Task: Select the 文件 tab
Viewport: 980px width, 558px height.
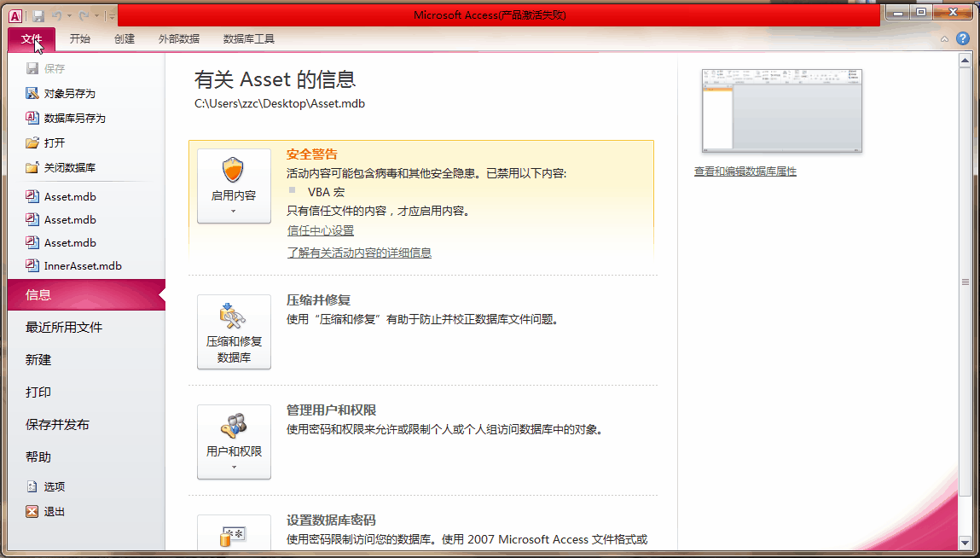Action: (x=32, y=38)
